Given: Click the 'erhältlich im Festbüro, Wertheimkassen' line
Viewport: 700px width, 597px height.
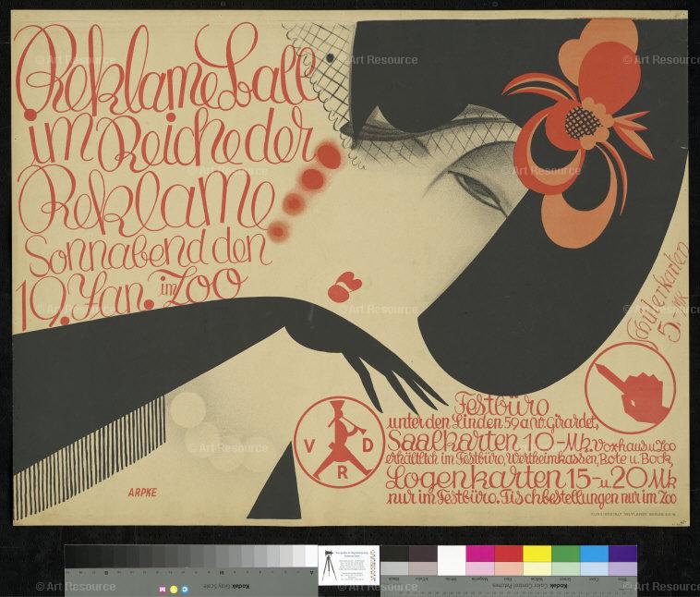Looking at the screenshot, I should tap(530, 459).
